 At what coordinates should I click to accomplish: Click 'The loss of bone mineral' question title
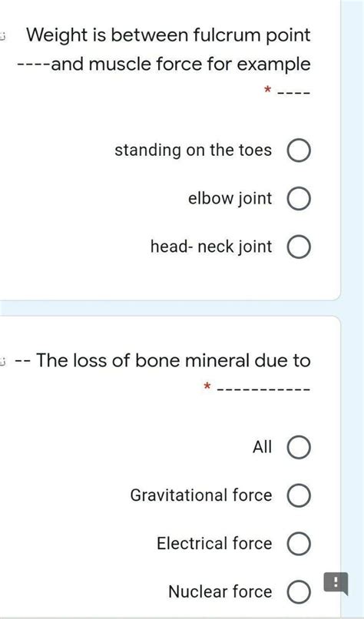click(x=163, y=360)
